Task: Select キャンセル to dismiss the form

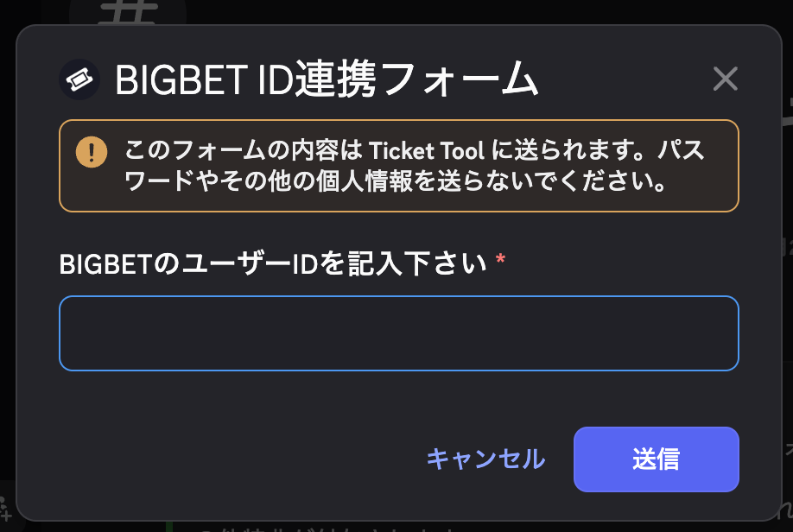Action: click(486, 459)
